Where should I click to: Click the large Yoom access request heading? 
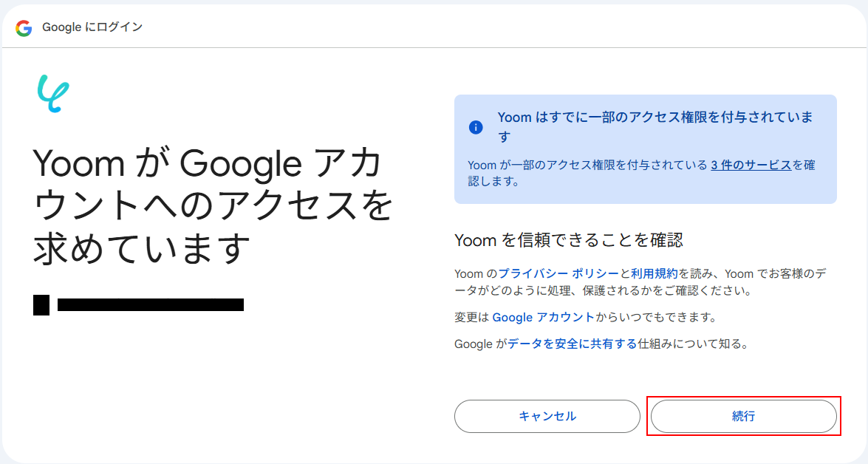[x=213, y=205]
